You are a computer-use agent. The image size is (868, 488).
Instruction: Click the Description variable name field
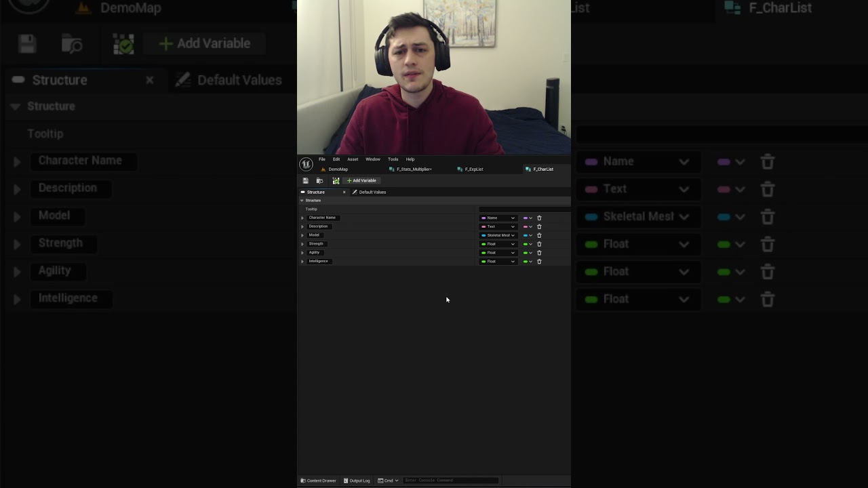coord(319,226)
